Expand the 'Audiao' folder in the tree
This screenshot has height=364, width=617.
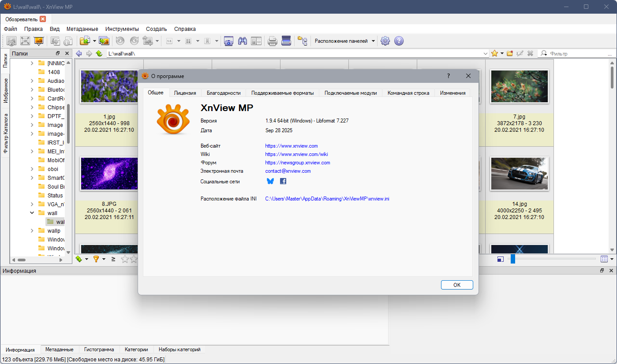(32, 81)
